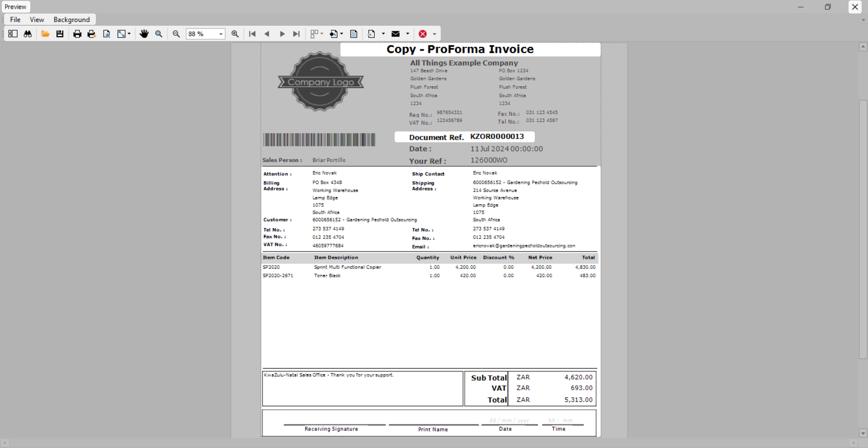Screen dimensions: 868x448
Task: Click the "Receiving Signature" label
Action: tap(331, 429)
